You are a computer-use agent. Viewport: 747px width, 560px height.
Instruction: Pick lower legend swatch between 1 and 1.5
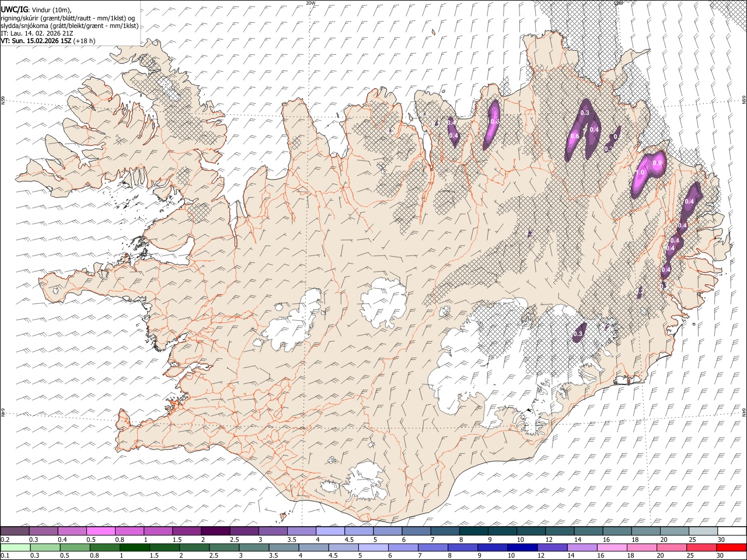click(x=134, y=547)
